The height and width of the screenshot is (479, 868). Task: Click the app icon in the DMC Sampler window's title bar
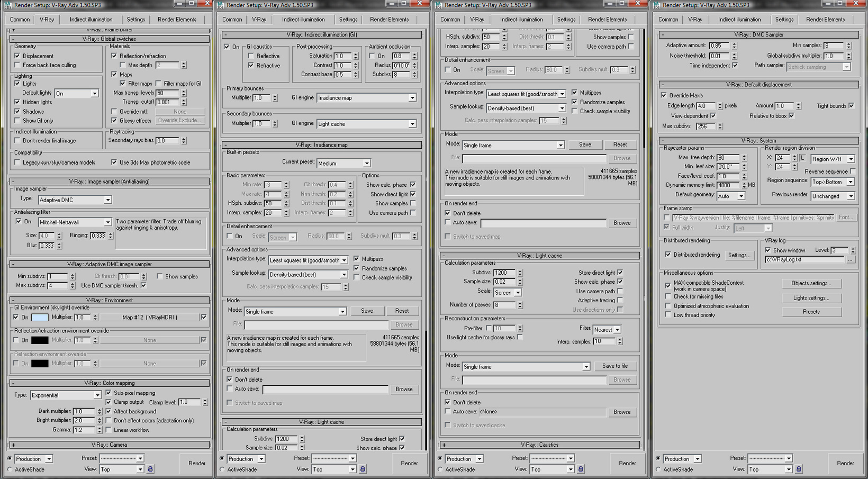click(x=656, y=5)
